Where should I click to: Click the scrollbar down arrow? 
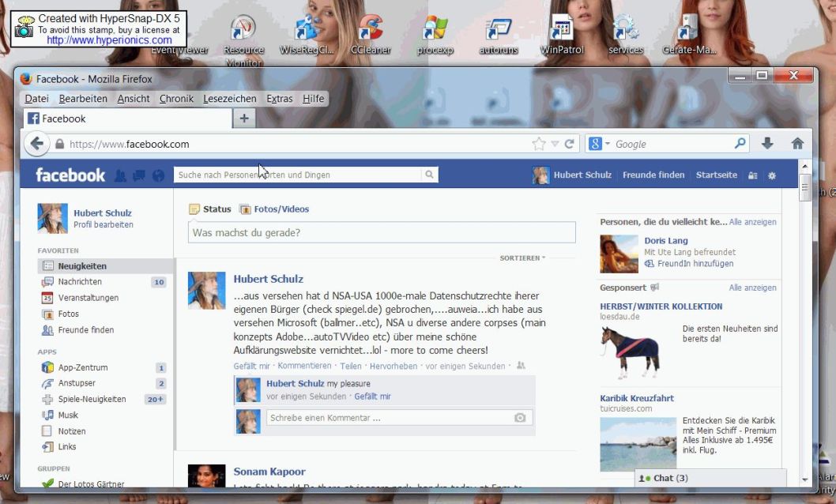point(805,480)
